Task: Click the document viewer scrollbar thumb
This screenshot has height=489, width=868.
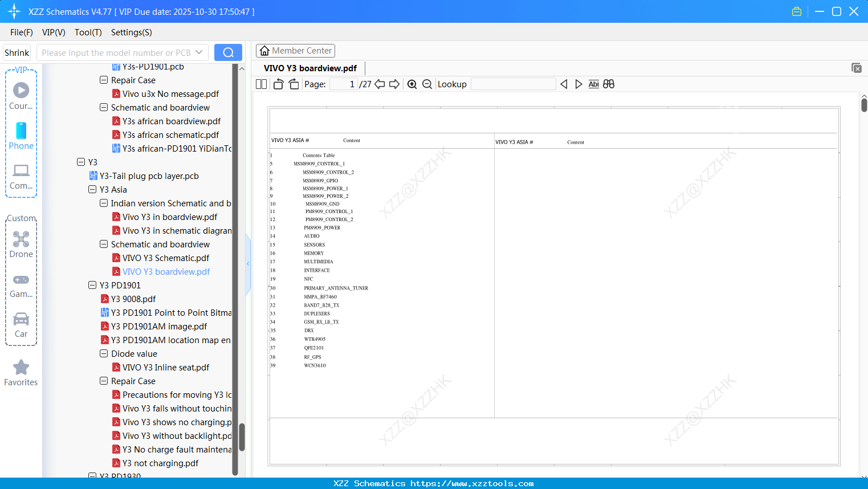Action: coord(864,105)
